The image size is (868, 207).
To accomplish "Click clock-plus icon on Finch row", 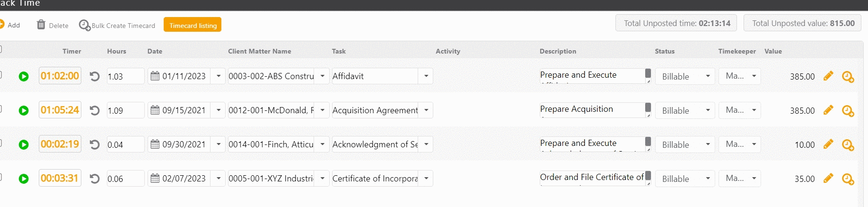I will [848, 144].
